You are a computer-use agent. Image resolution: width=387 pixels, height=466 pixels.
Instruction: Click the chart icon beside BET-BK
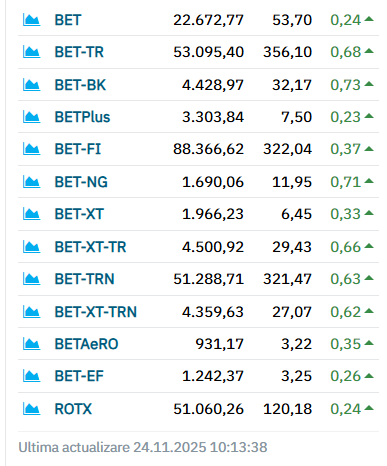[x=31, y=85]
